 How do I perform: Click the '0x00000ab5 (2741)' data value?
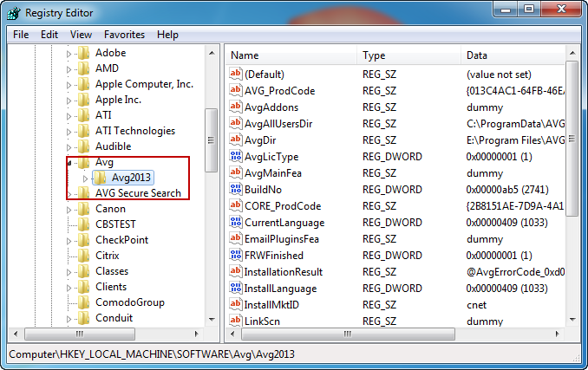(x=507, y=190)
